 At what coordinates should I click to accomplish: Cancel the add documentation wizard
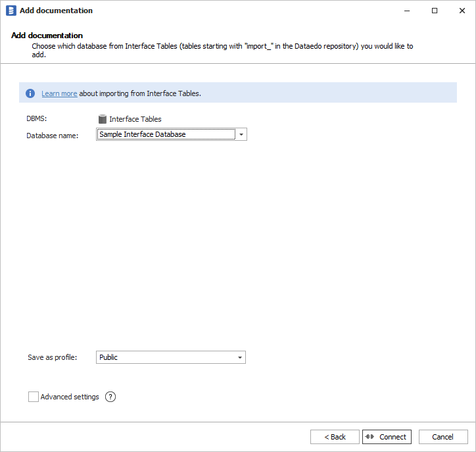(x=442, y=437)
